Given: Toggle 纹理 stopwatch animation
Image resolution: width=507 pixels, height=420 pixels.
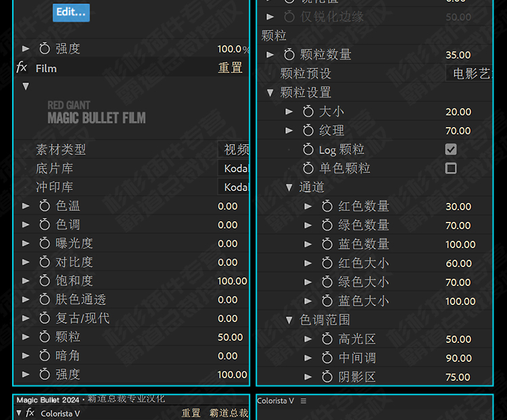Looking at the screenshot, I should pos(308,131).
